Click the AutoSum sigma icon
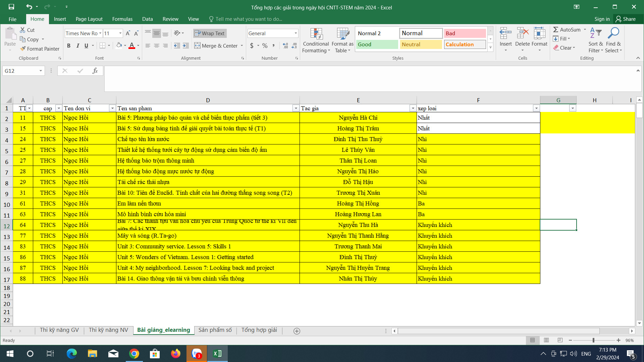Image resolution: width=644 pixels, height=362 pixels. (556, 29)
